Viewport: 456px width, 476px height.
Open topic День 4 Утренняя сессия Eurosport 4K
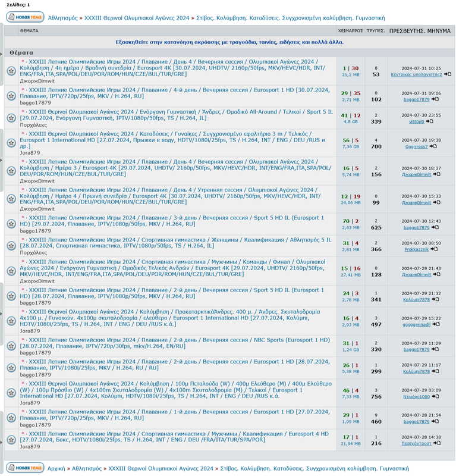tap(170, 196)
